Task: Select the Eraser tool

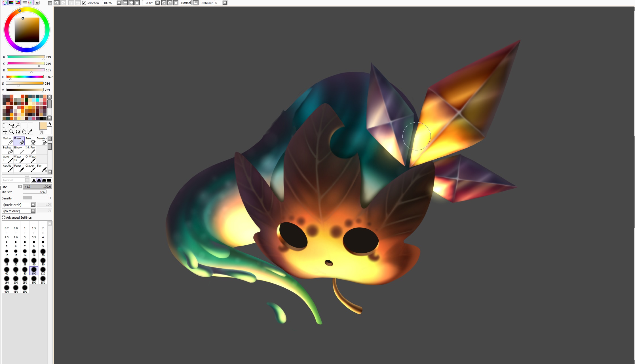Action: coord(19,141)
